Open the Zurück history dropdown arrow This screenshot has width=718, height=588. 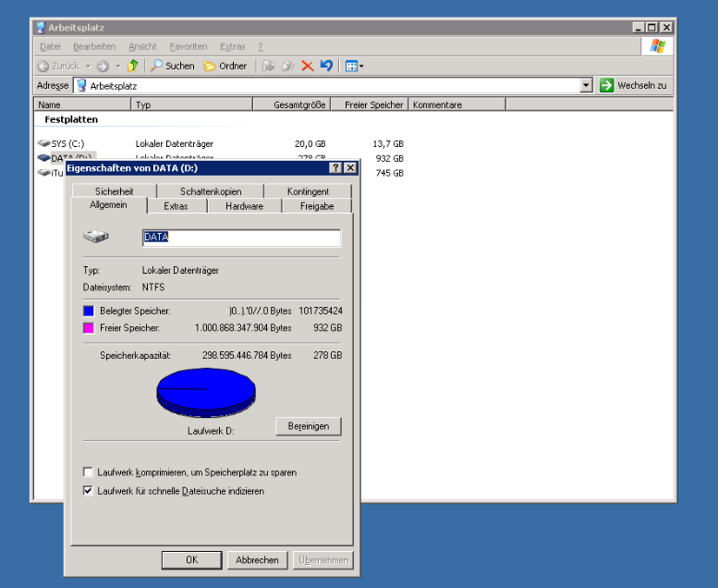89,66
